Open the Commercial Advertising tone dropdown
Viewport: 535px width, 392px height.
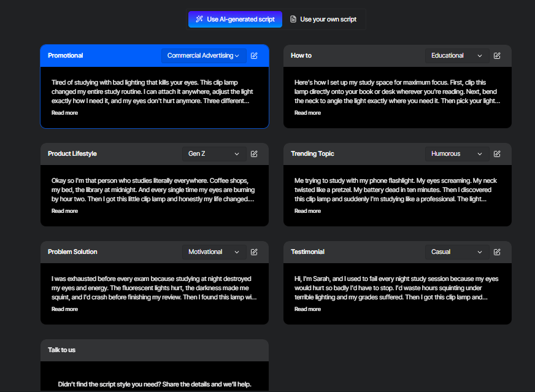[203, 56]
